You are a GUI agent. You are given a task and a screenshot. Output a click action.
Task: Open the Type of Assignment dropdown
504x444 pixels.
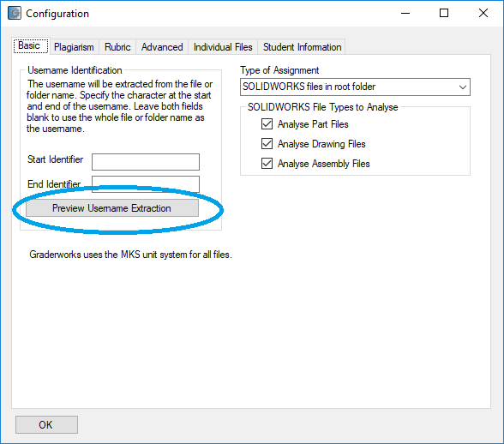click(355, 87)
